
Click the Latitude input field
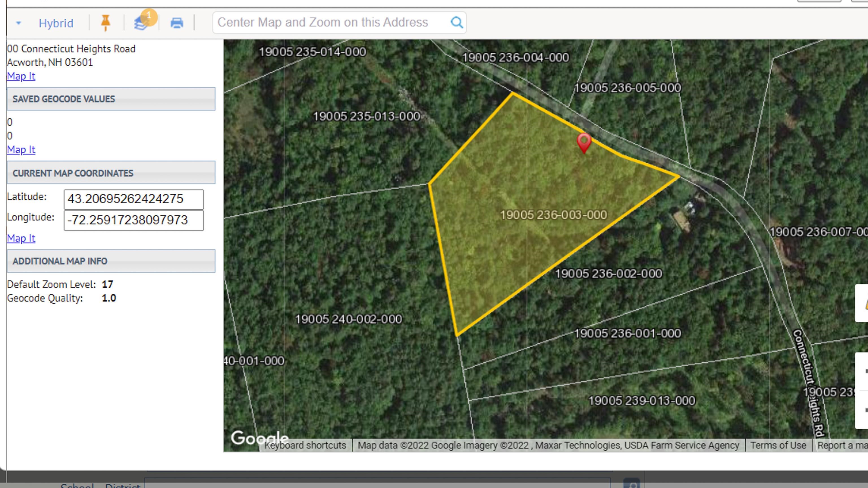(134, 199)
